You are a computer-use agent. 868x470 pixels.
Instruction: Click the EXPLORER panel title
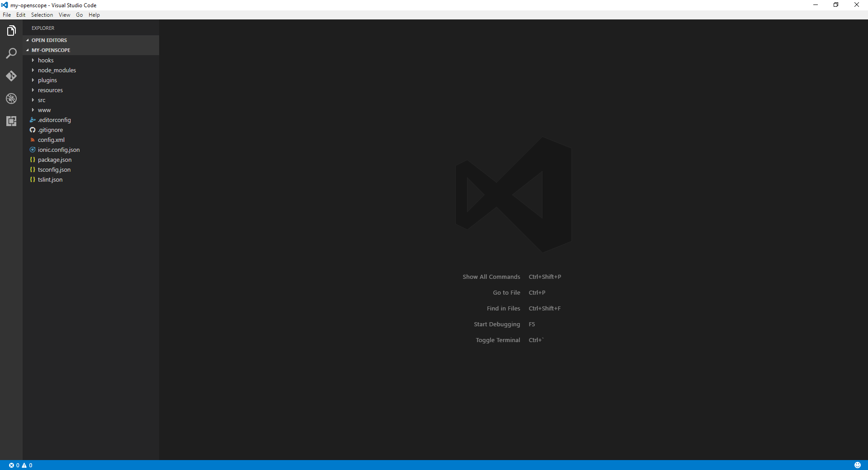(x=43, y=28)
